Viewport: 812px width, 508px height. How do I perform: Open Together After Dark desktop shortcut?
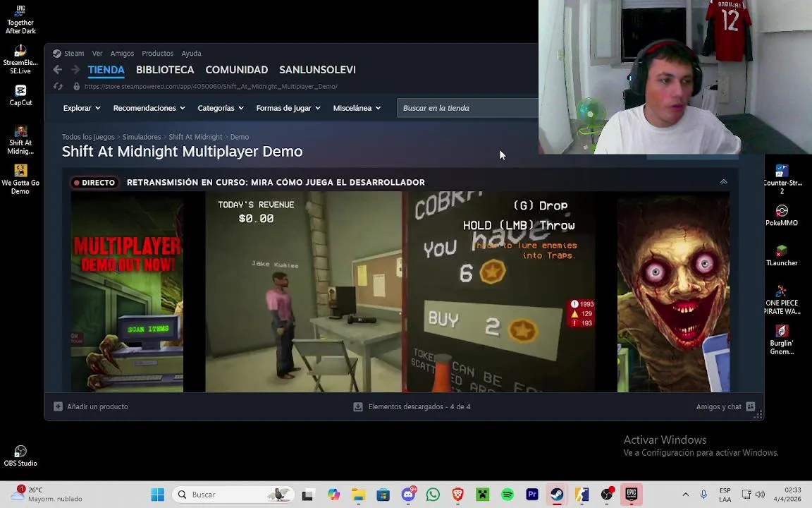[20, 19]
